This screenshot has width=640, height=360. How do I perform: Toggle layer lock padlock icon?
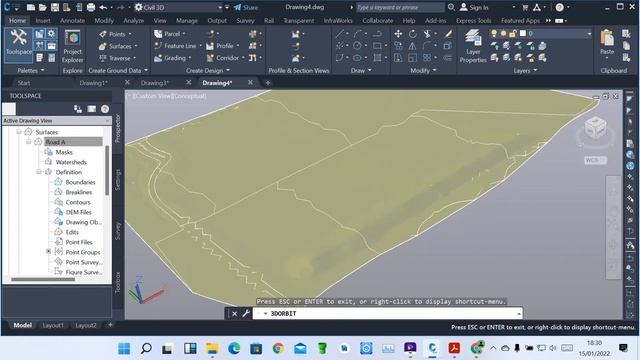click(513, 33)
